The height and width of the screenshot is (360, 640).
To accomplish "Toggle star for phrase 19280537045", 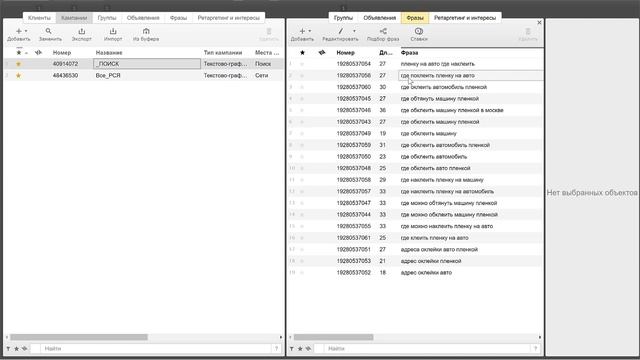I will point(302,99).
